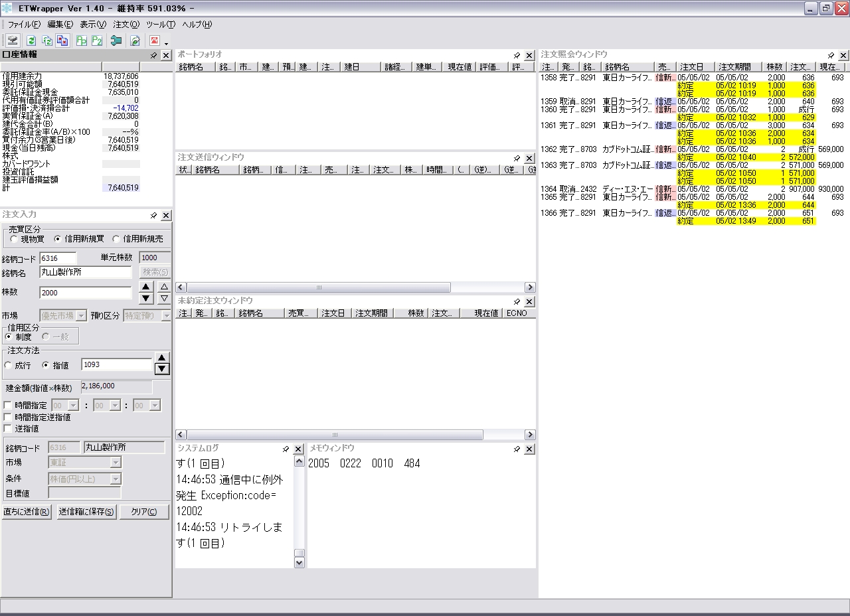This screenshot has height=616, width=850.
Task: Open the 編集(E) menu
Action: [60, 25]
